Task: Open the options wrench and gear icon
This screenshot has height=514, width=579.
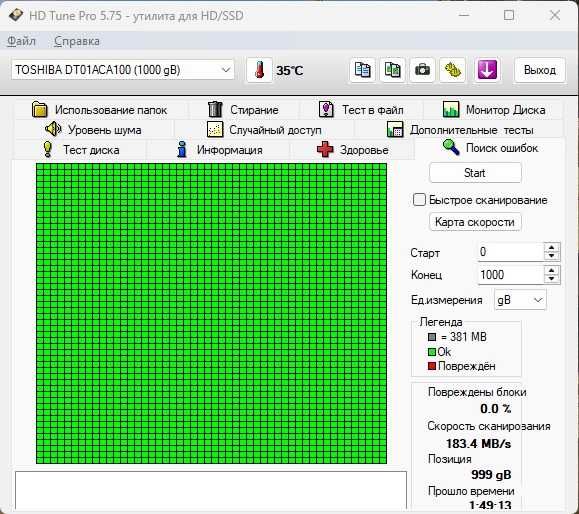Action: 452,70
